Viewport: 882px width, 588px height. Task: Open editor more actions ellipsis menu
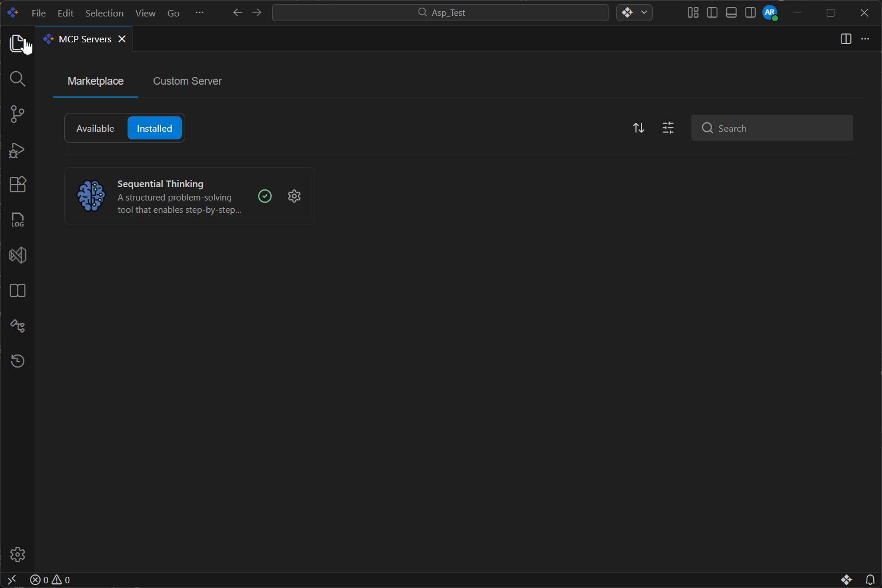tap(865, 39)
